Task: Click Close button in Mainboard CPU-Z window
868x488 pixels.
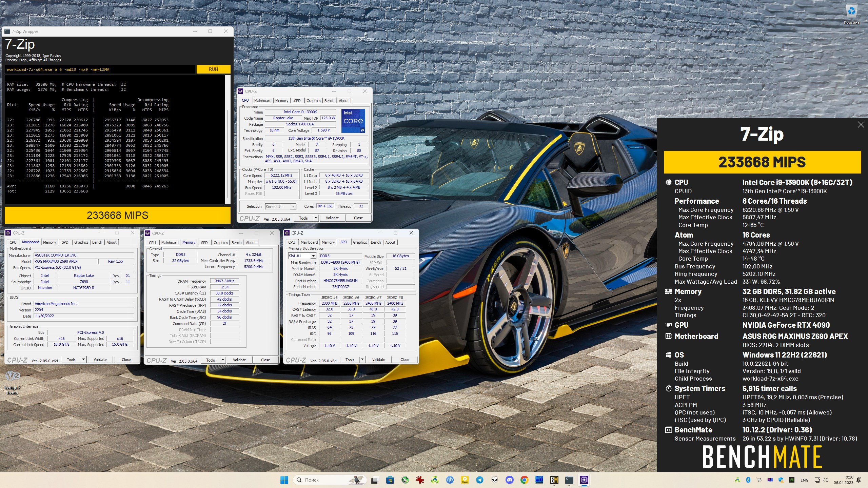Action: (x=126, y=360)
